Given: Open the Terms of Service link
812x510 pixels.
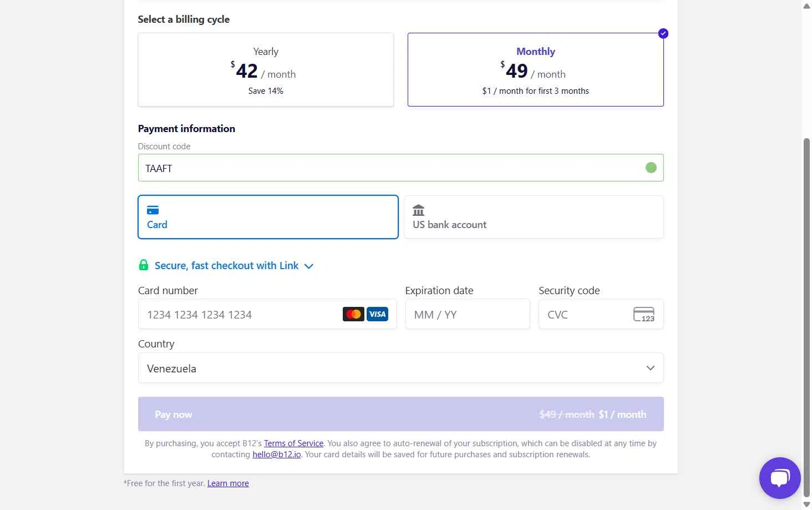Looking at the screenshot, I should pyautogui.click(x=293, y=443).
